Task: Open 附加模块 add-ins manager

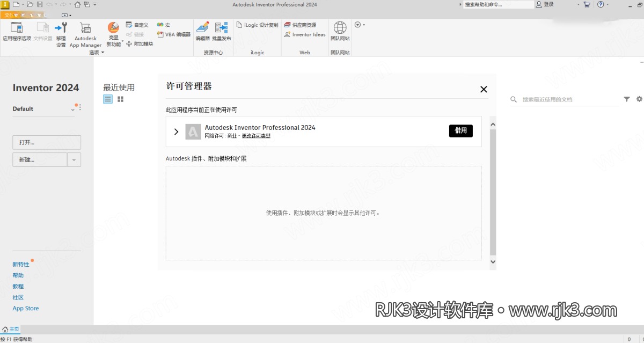Action: pyautogui.click(x=140, y=44)
